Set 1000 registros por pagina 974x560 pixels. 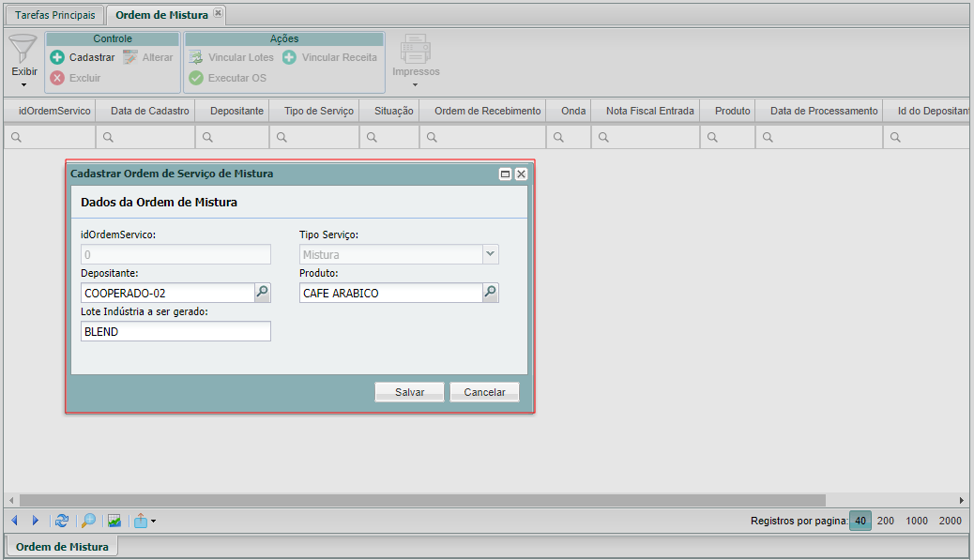(x=917, y=521)
